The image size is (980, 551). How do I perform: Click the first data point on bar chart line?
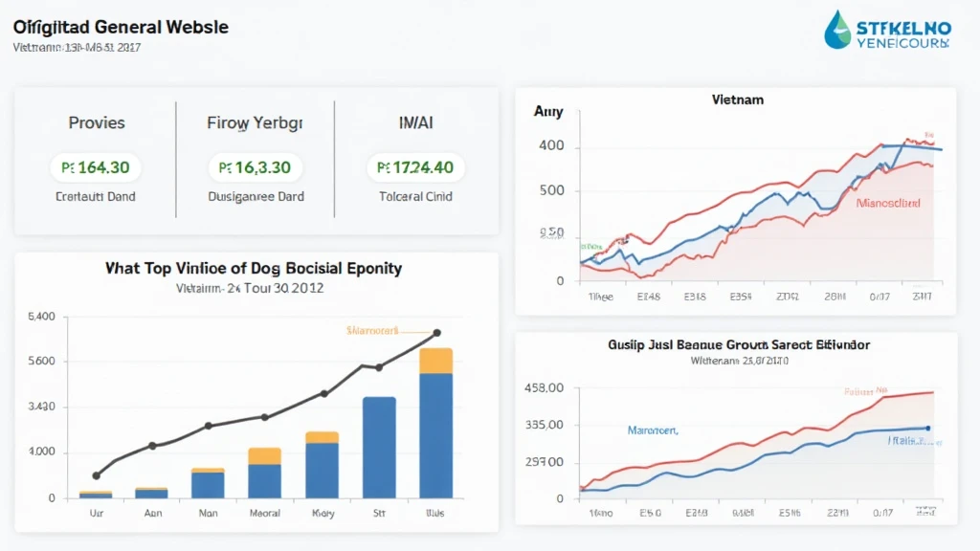tap(96, 475)
